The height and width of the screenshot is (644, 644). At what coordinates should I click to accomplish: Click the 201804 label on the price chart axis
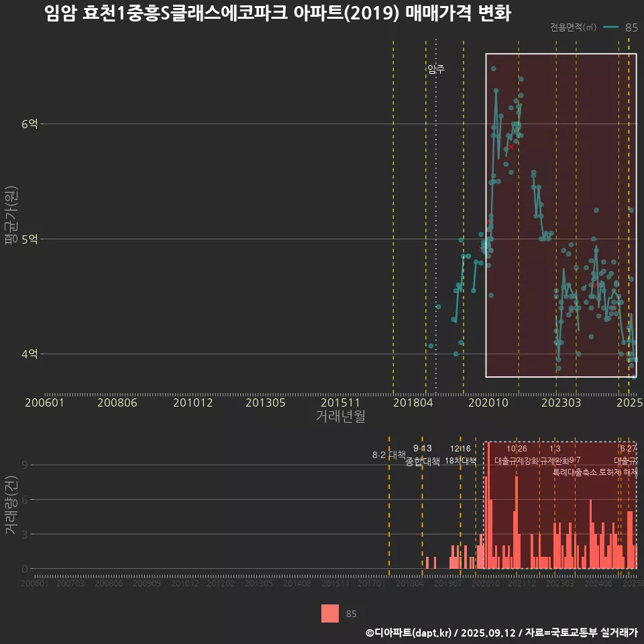point(413,402)
